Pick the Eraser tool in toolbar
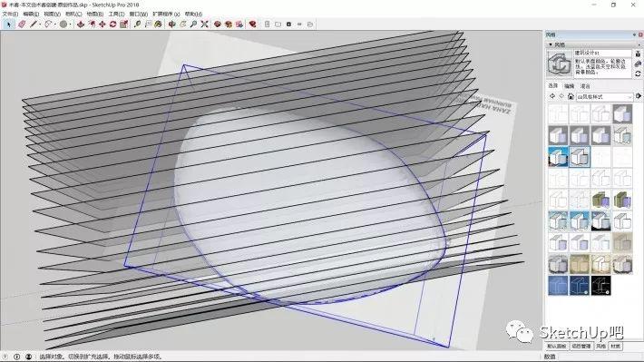This screenshot has width=644, height=362. [22, 24]
